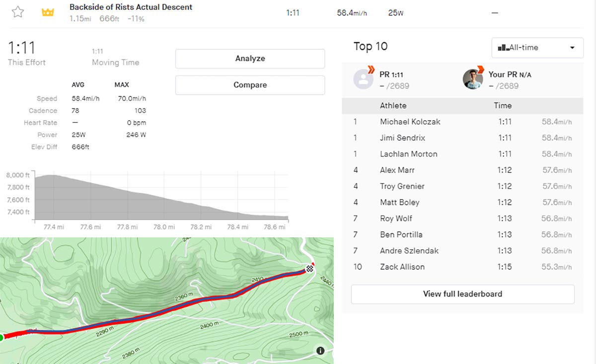Screen dimensions: 596x364
Task: Open the full leaderboard
Action: pos(462,294)
